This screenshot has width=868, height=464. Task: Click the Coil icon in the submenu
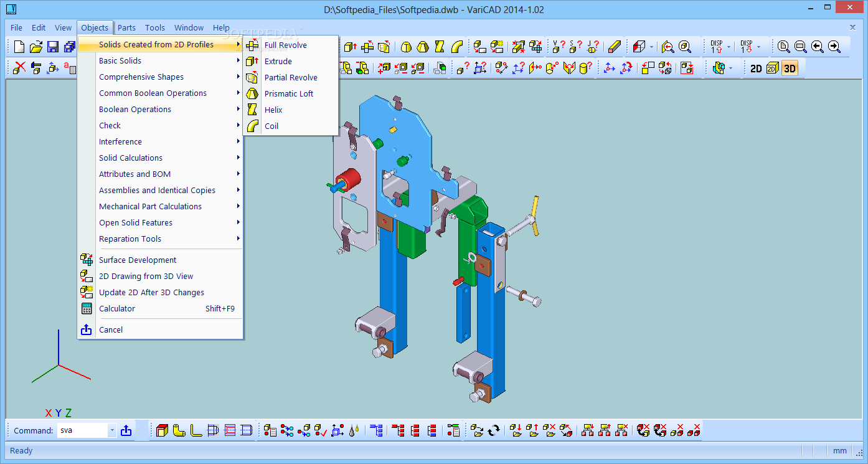coord(252,126)
